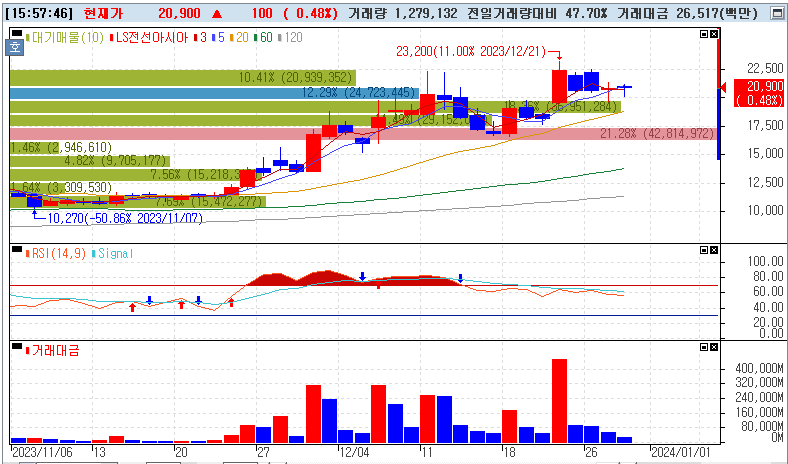This screenshot has height=464, width=788.
Task: Click the 12/04 date label
Action: [x=354, y=452]
